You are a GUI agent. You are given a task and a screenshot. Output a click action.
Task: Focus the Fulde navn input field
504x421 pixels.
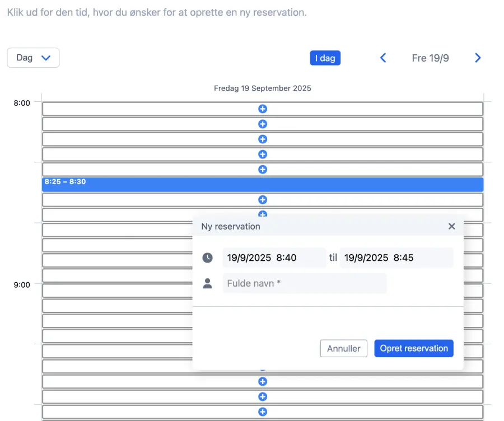pyautogui.click(x=304, y=283)
